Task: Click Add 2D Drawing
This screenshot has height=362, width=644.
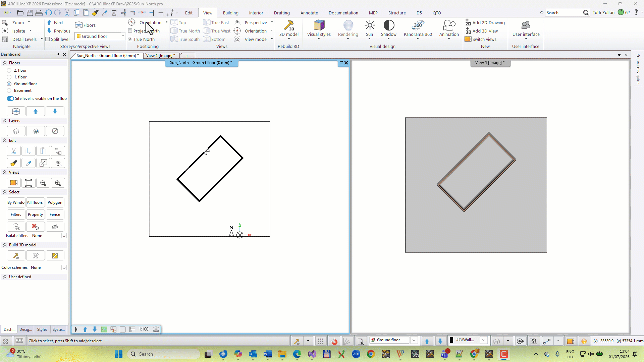Action: tap(485, 22)
